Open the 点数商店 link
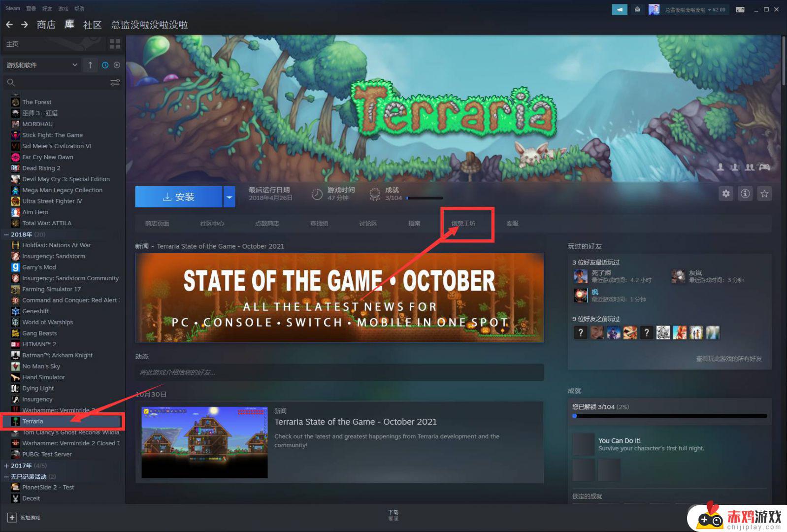The width and height of the screenshot is (787, 532). (267, 224)
